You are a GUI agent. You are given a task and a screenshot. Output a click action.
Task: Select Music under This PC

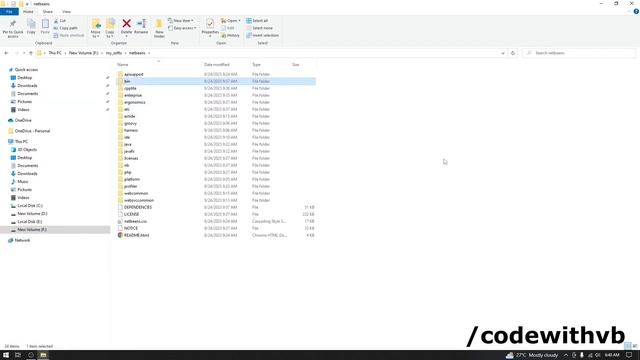[22, 182]
